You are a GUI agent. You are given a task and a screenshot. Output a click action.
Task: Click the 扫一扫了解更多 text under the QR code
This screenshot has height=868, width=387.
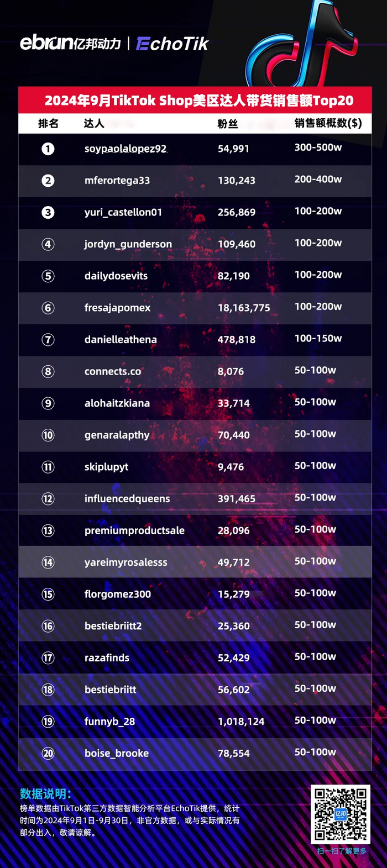click(x=342, y=851)
